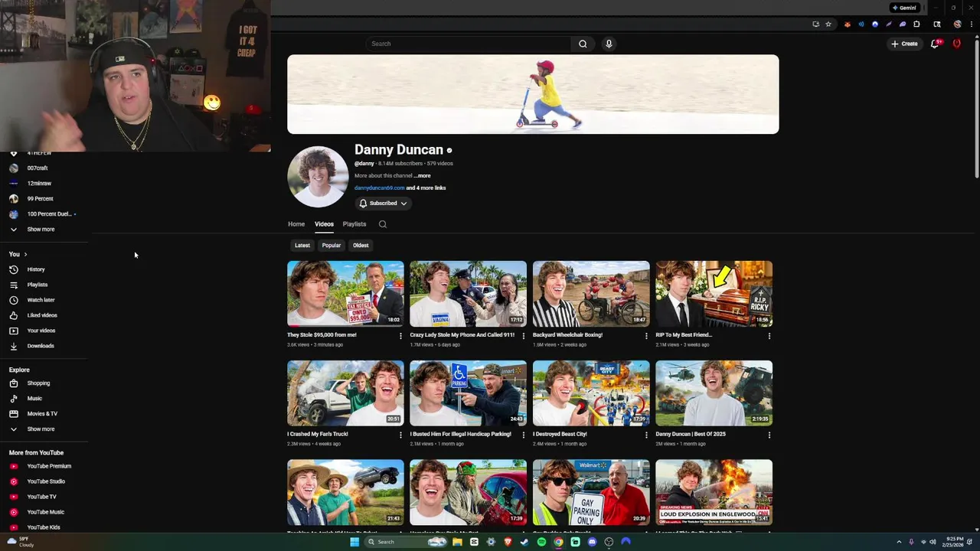Select the Videos tab
980x551 pixels.
pos(324,224)
